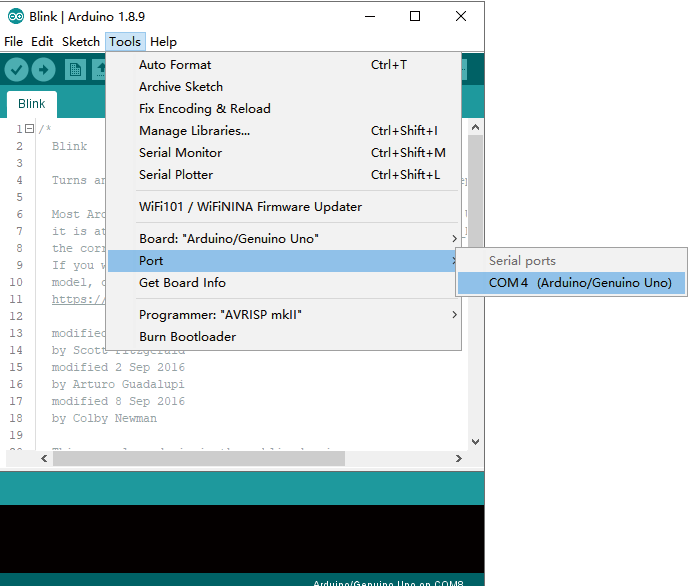Click the horizontal scrollbar left arrow
693x586 pixels.
pos(44,459)
